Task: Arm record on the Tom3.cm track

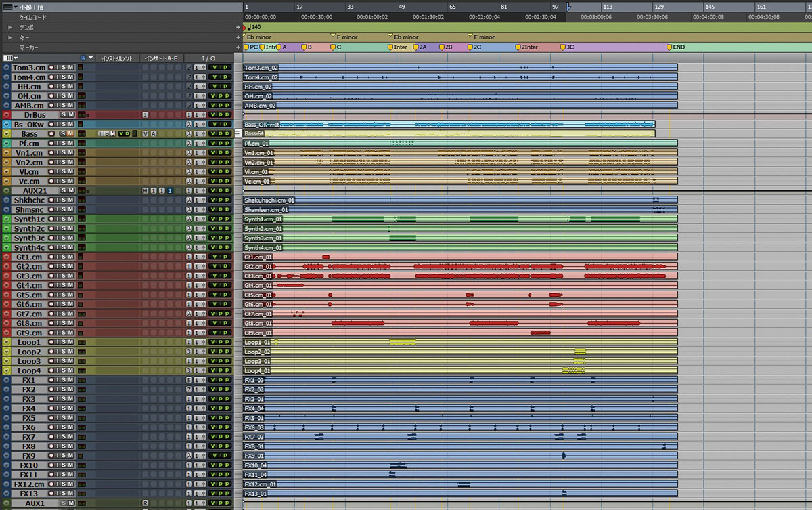Action: (x=51, y=68)
